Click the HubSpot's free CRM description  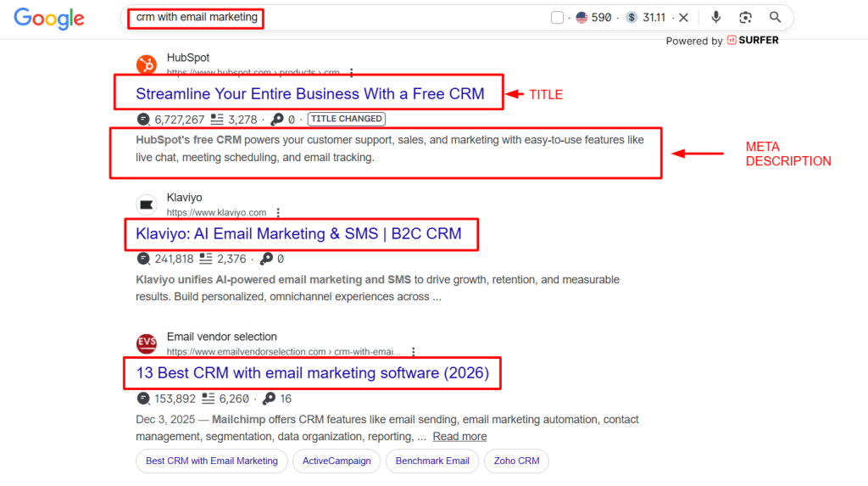tap(390, 148)
